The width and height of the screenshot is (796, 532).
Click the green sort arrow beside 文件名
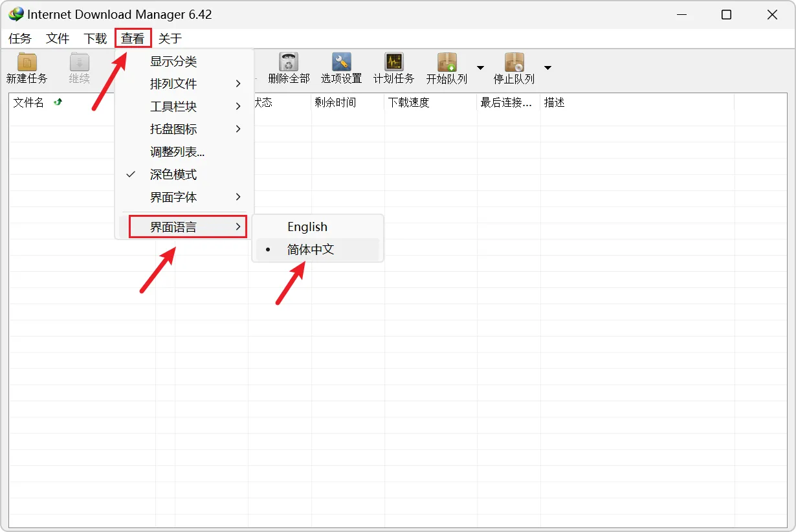[x=58, y=102]
